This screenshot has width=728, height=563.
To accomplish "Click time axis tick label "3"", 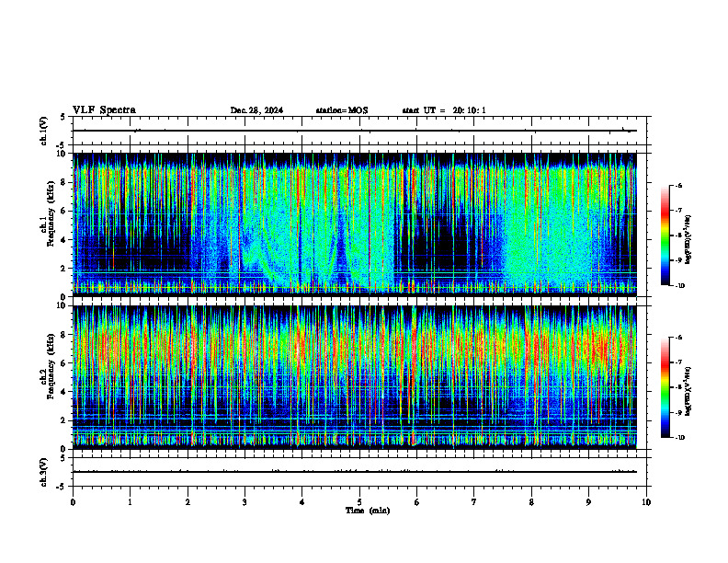I will [x=245, y=502].
